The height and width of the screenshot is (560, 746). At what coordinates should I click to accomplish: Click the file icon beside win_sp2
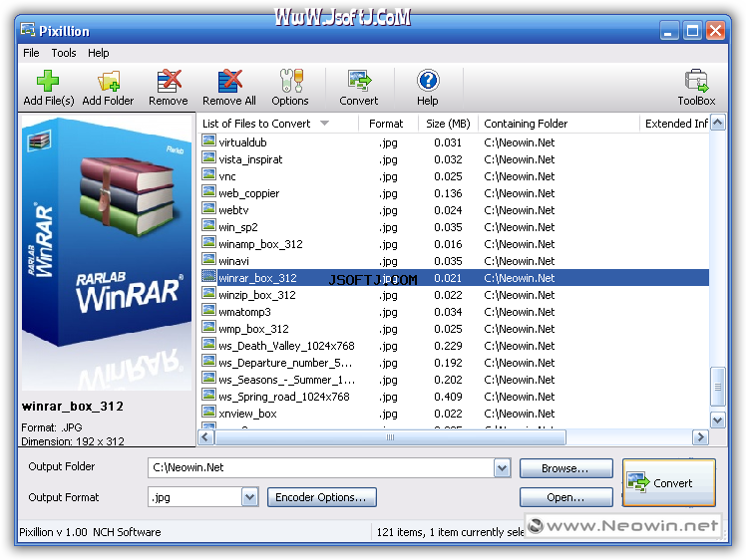[x=208, y=225]
